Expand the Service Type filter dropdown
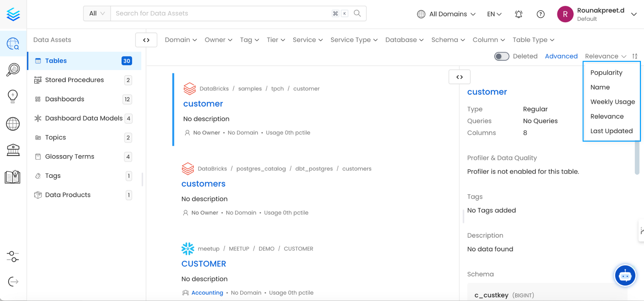644x301 pixels. point(354,40)
